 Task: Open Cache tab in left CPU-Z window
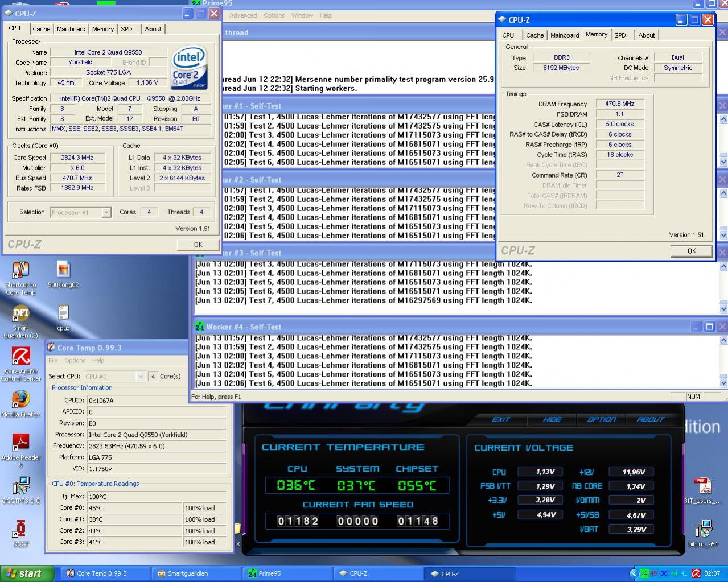tap(41, 29)
